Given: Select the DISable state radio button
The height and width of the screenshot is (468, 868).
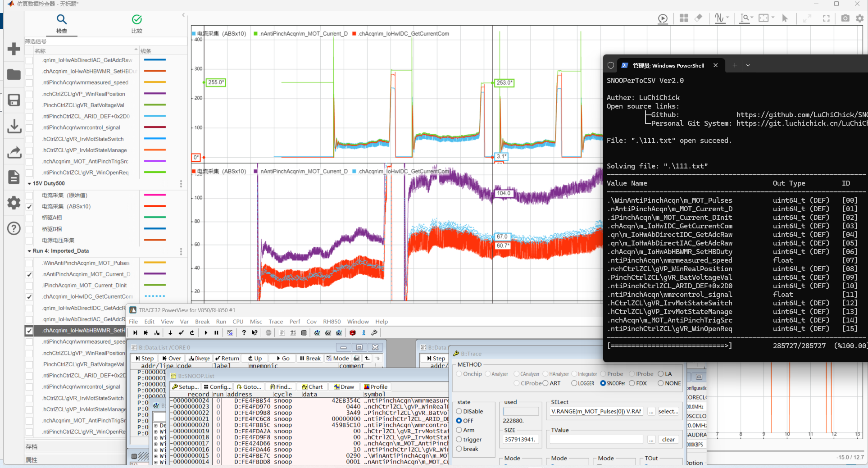Looking at the screenshot, I should pyautogui.click(x=459, y=411).
